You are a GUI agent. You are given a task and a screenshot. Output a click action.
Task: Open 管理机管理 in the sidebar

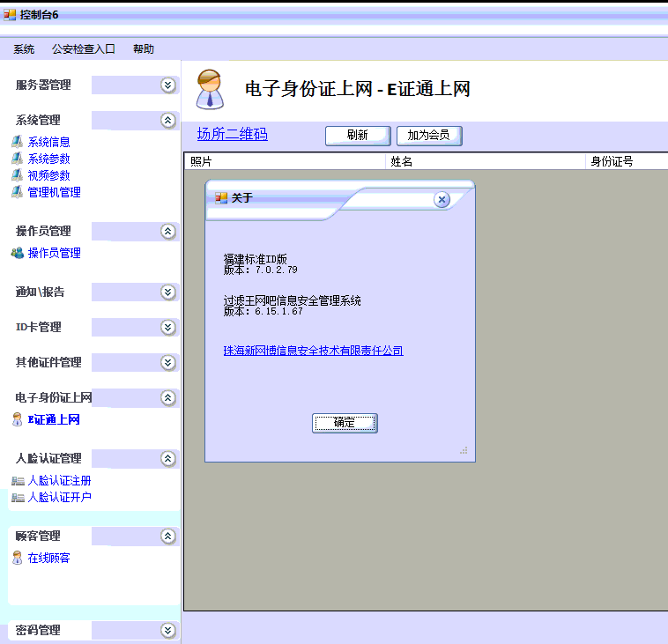click(x=54, y=192)
